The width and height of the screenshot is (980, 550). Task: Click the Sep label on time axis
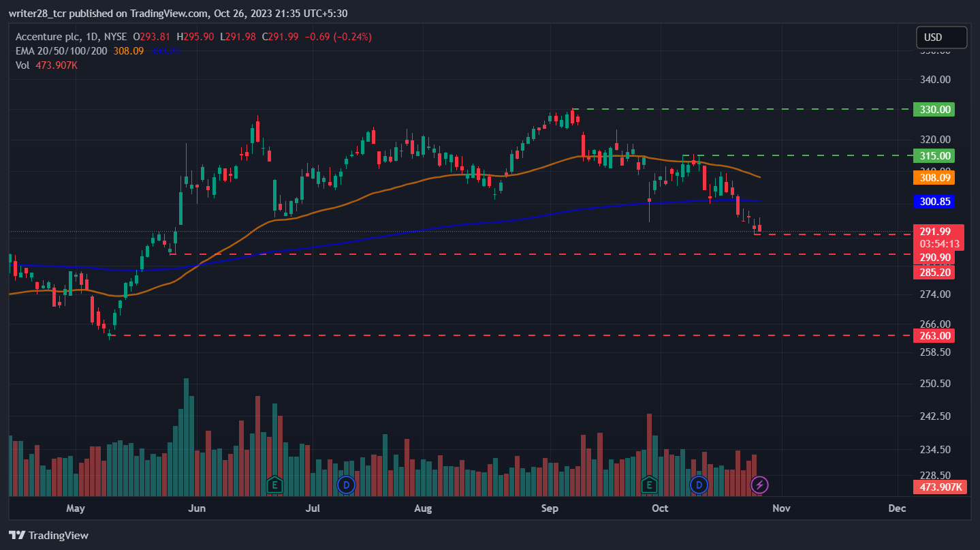[x=549, y=508]
